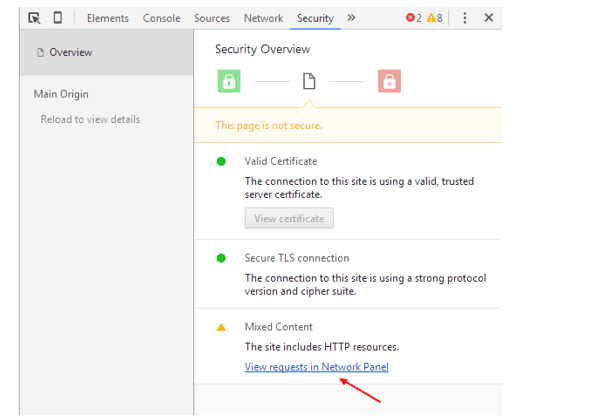Screen dimensions: 600x420
Task: Click the red error count icon
Action: point(410,18)
